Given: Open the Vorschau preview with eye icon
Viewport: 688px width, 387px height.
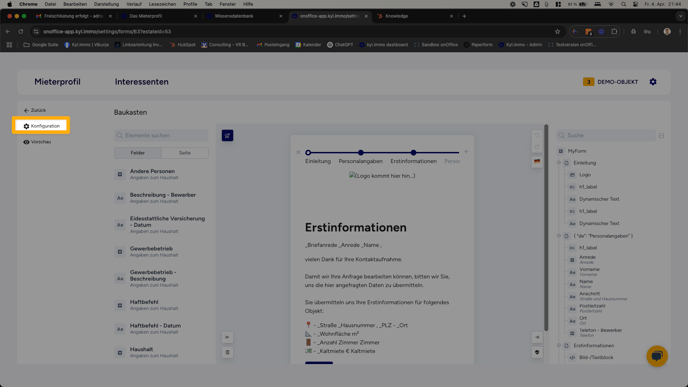Looking at the screenshot, I should (x=37, y=142).
